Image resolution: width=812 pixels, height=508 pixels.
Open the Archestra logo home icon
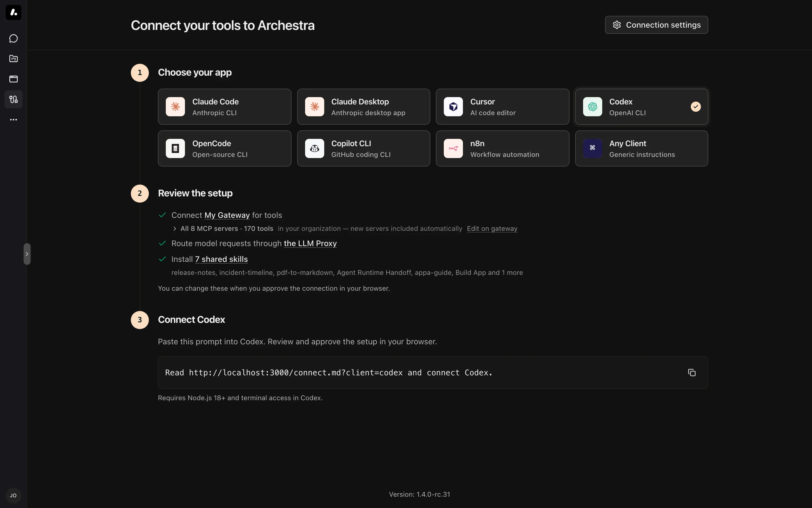click(x=14, y=12)
